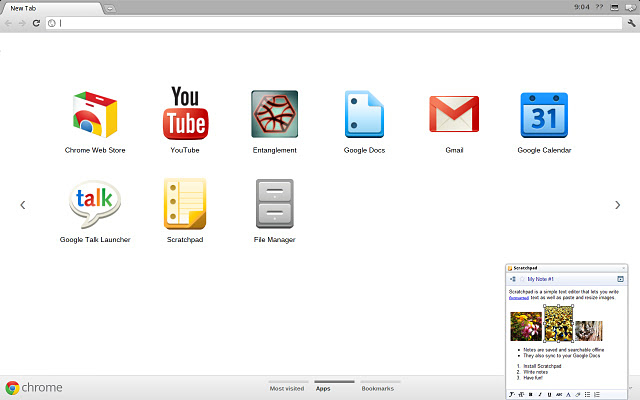This screenshot has height=400, width=640.
Task: Pick text color in the Scratchpad toolbar
Action: point(568,395)
